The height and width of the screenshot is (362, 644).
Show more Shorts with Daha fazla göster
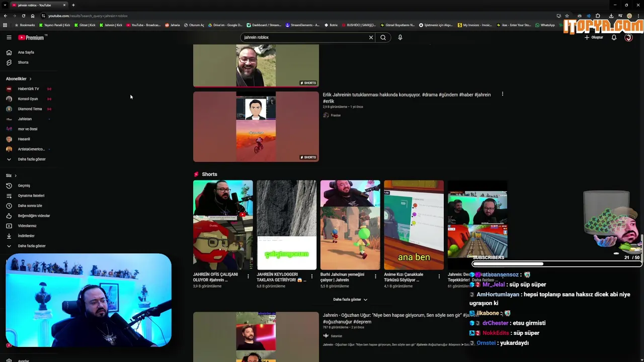pyautogui.click(x=350, y=300)
